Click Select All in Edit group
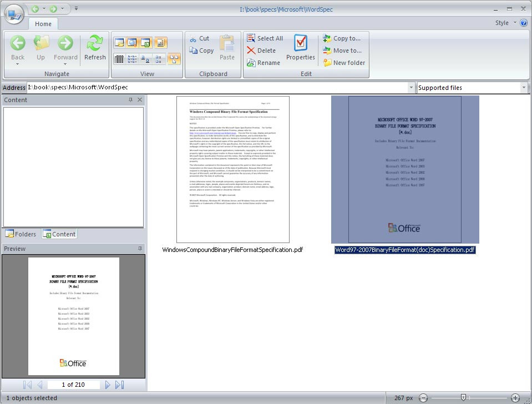This screenshot has width=532, height=404. click(x=265, y=38)
